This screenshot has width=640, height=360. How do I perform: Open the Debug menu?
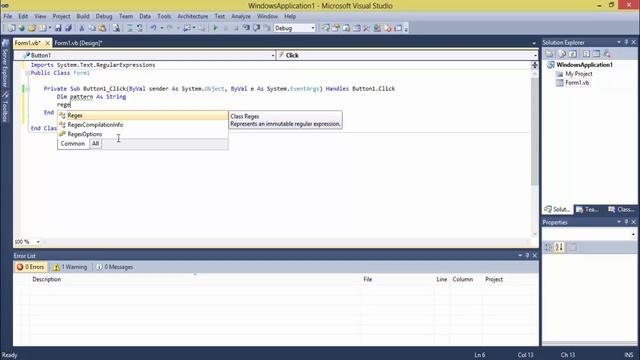pos(104,16)
